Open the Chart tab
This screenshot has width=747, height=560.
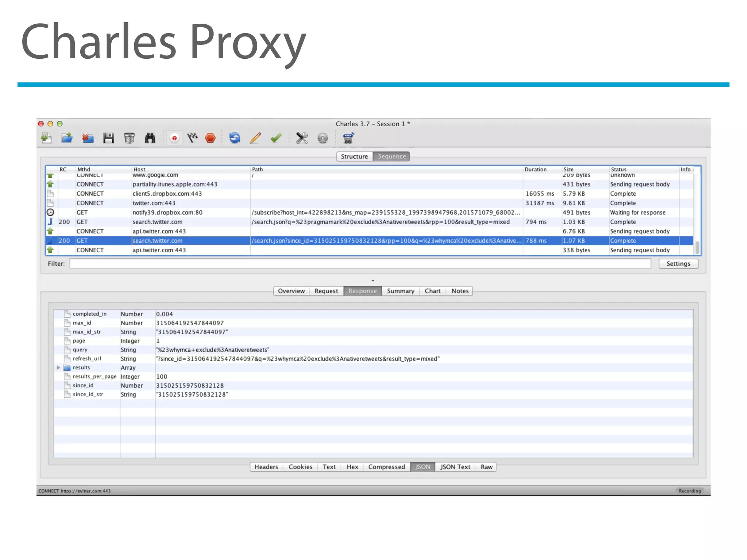[433, 291]
